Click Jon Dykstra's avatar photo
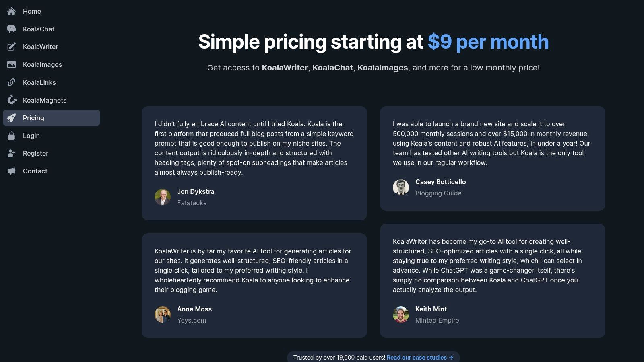Viewport: 644px width, 362px height. pyautogui.click(x=163, y=197)
